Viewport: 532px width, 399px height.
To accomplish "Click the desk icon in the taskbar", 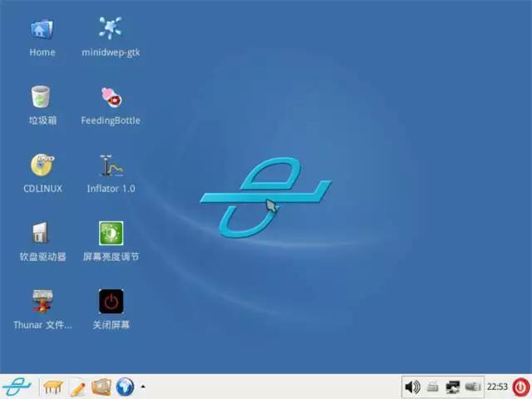I will coord(54,387).
